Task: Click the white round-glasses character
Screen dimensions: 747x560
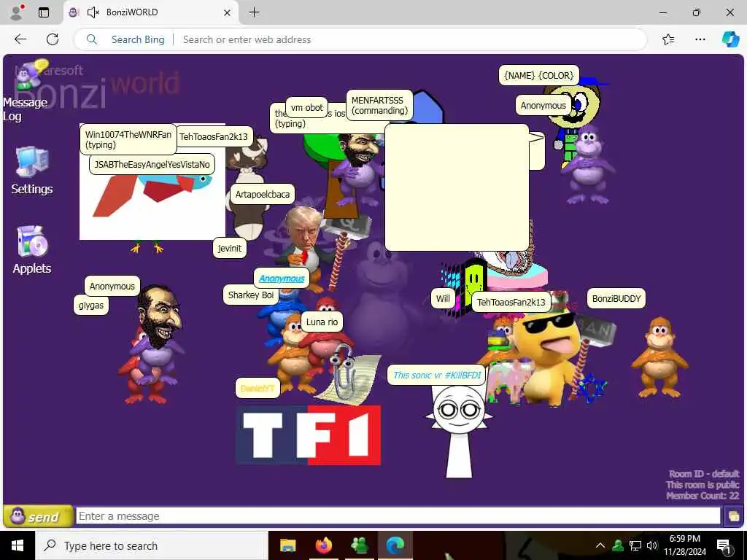Action: click(x=459, y=431)
